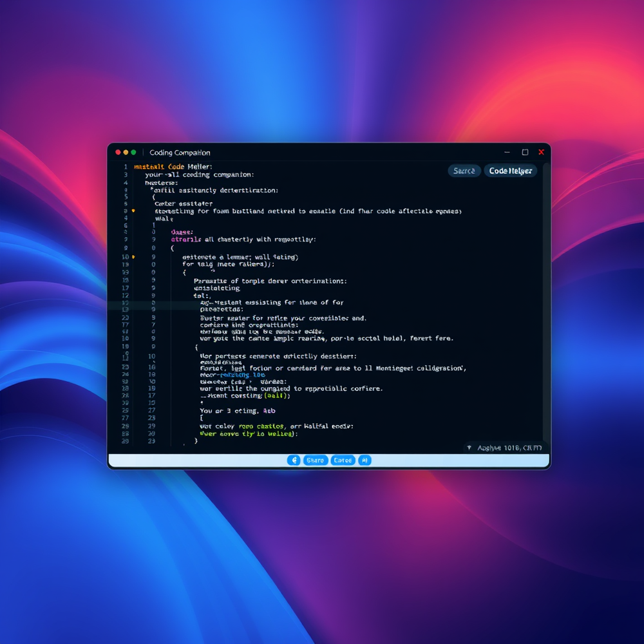Click the square maximize icon at top right
Screen dimensions: 644x644
click(x=525, y=153)
